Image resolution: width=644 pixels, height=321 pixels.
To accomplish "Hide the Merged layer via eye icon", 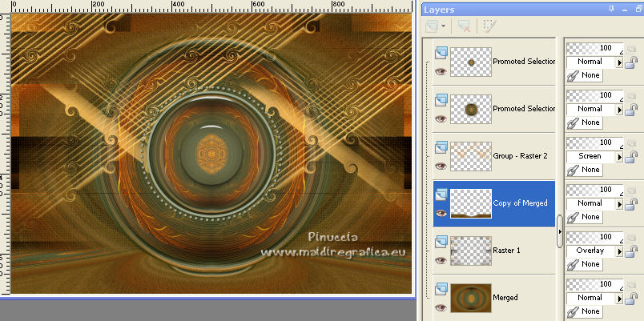I will coord(441,307).
